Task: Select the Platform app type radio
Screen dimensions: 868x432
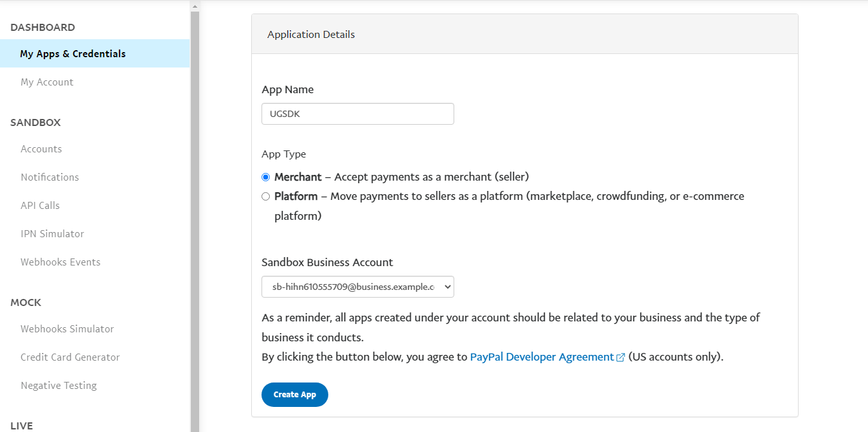Action: [x=266, y=197]
